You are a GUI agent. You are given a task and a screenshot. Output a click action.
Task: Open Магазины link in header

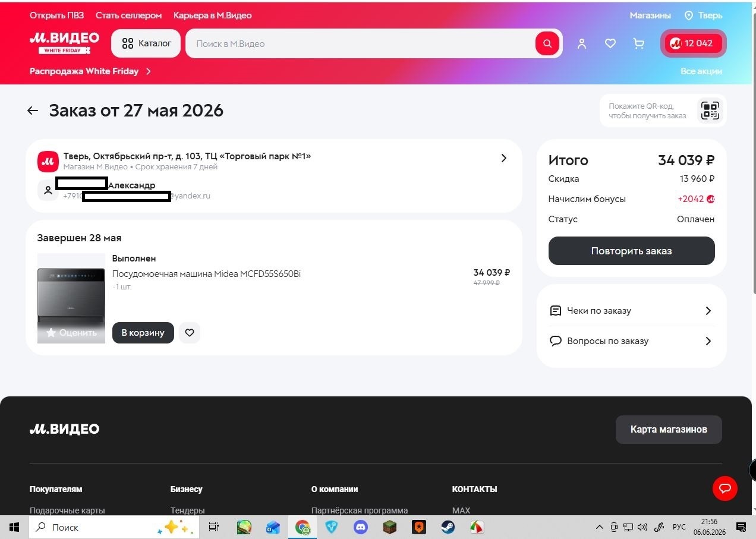[650, 15]
